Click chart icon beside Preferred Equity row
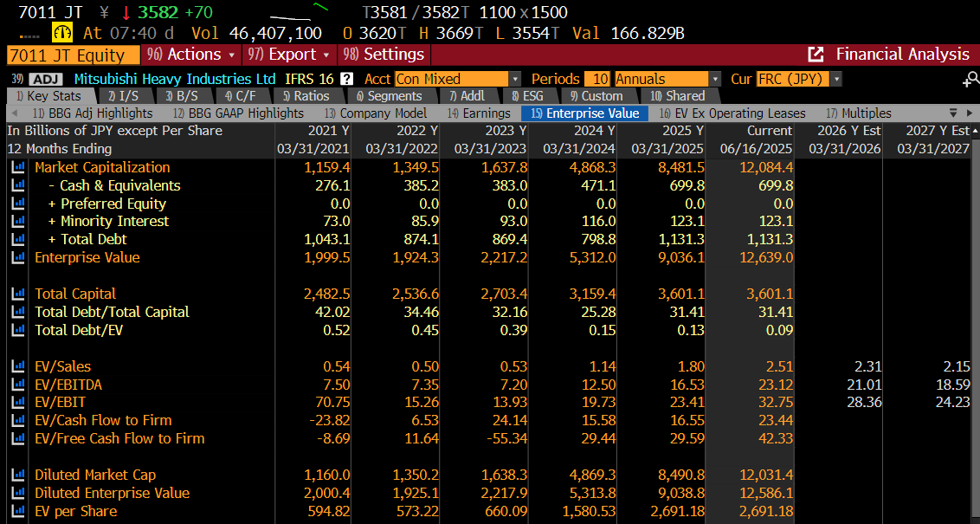The width and height of the screenshot is (980, 524). [18, 204]
